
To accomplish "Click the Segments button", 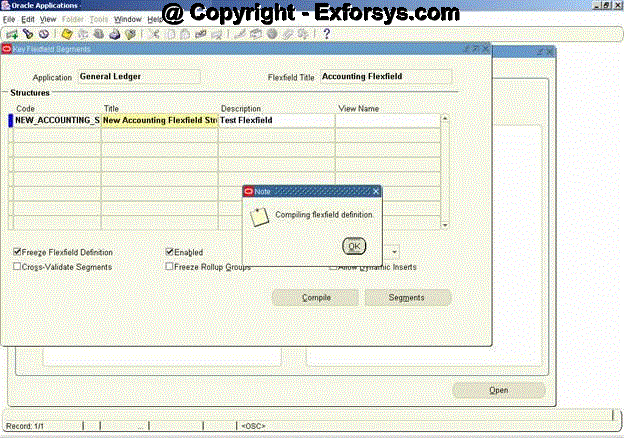I will click(407, 297).
